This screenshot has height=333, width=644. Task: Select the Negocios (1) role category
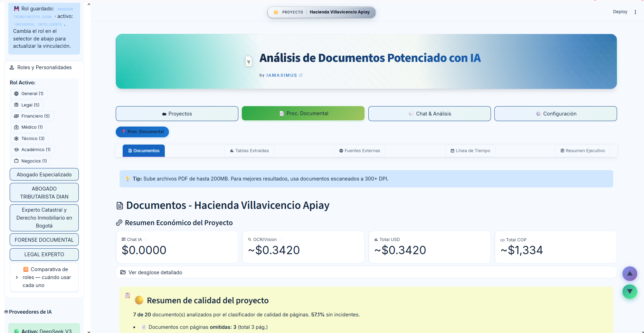pos(30,161)
